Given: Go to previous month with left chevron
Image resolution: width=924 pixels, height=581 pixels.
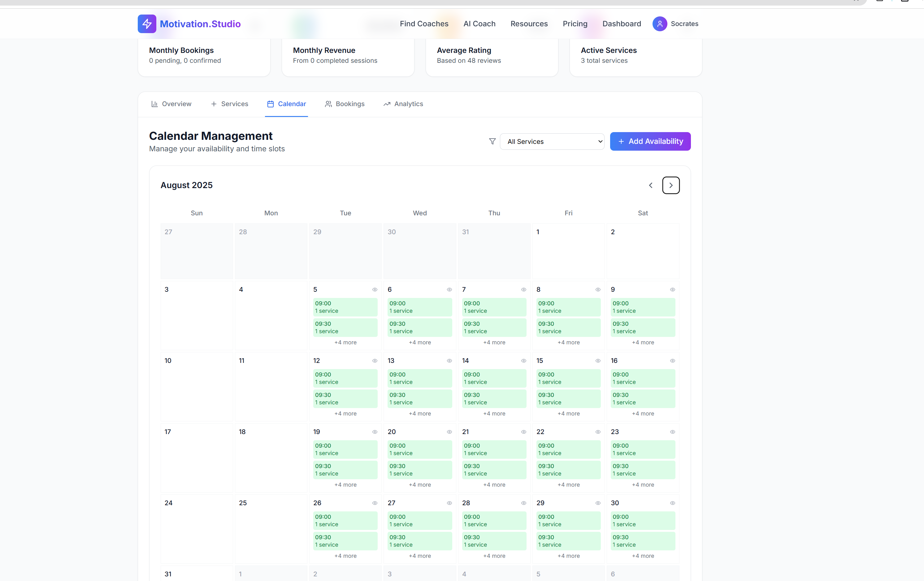Looking at the screenshot, I should click(x=650, y=185).
